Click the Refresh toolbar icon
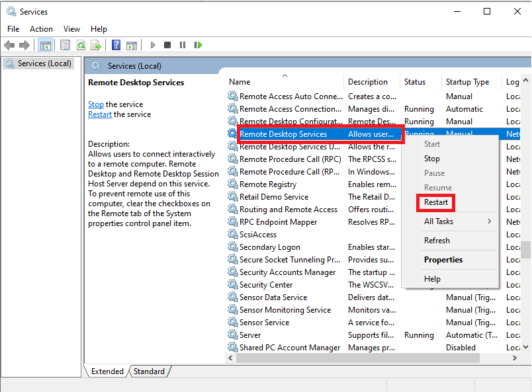The width and height of the screenshot is (532, 392). [81, 45]
